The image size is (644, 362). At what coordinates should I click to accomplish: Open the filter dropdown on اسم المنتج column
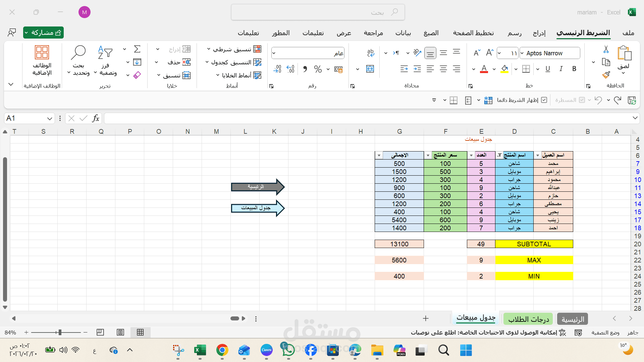[x=499, y=155]
